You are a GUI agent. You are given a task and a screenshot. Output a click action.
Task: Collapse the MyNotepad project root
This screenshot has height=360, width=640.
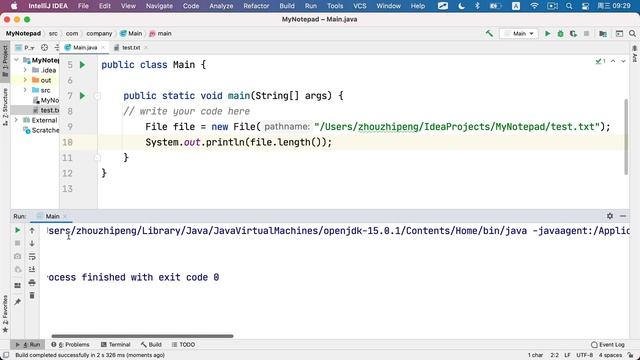tap(16, 60)
